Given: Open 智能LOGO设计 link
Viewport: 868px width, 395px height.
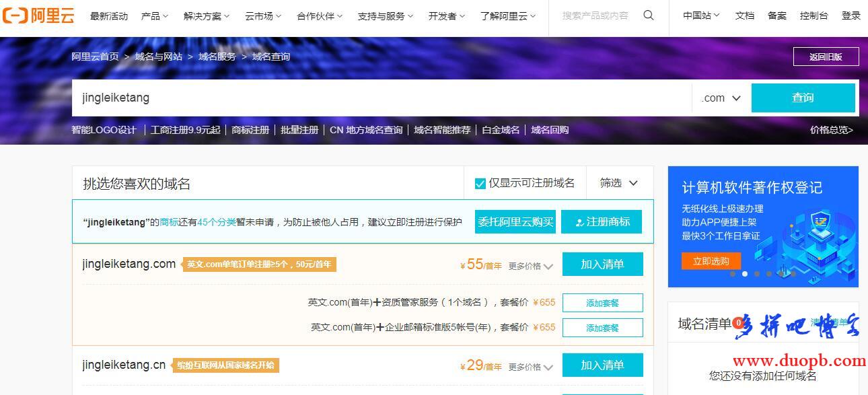Looking at the screenshot, I should pyautogui.click(x=104, y=130).
